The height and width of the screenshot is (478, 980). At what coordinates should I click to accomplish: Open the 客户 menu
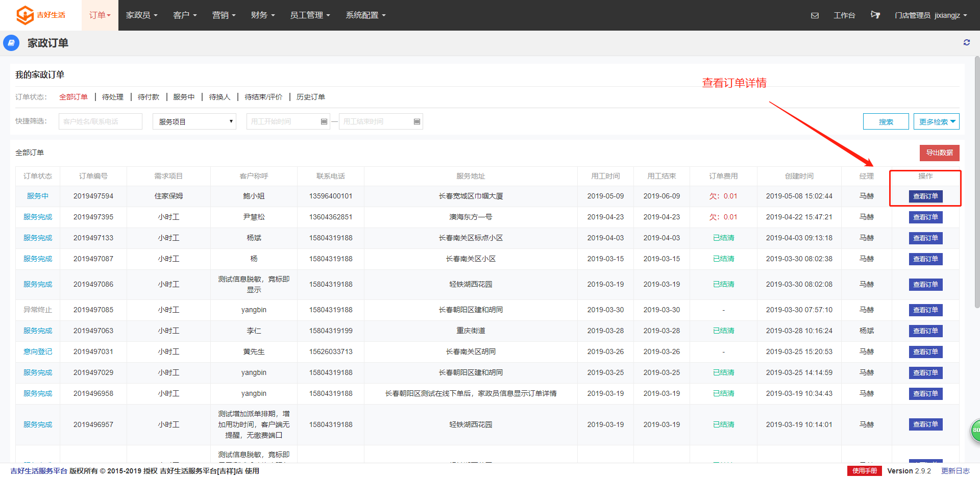(x=185, y=15)
